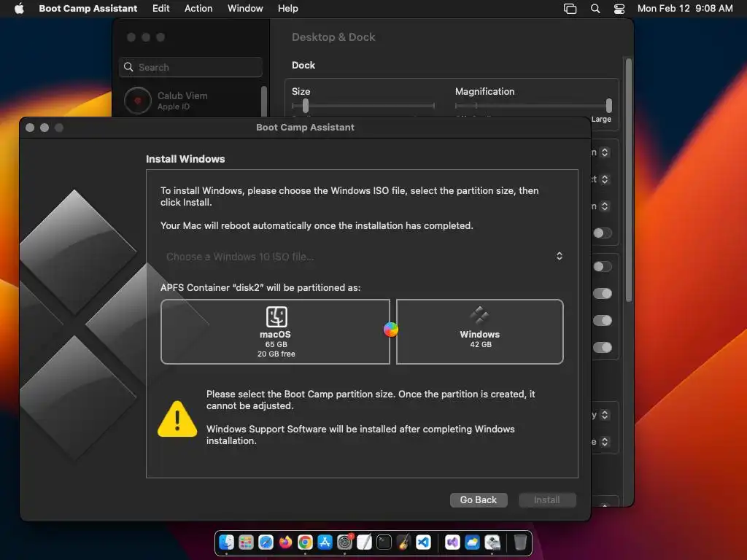Open the popup stepper ending in 't'

(x=605, y=179)
